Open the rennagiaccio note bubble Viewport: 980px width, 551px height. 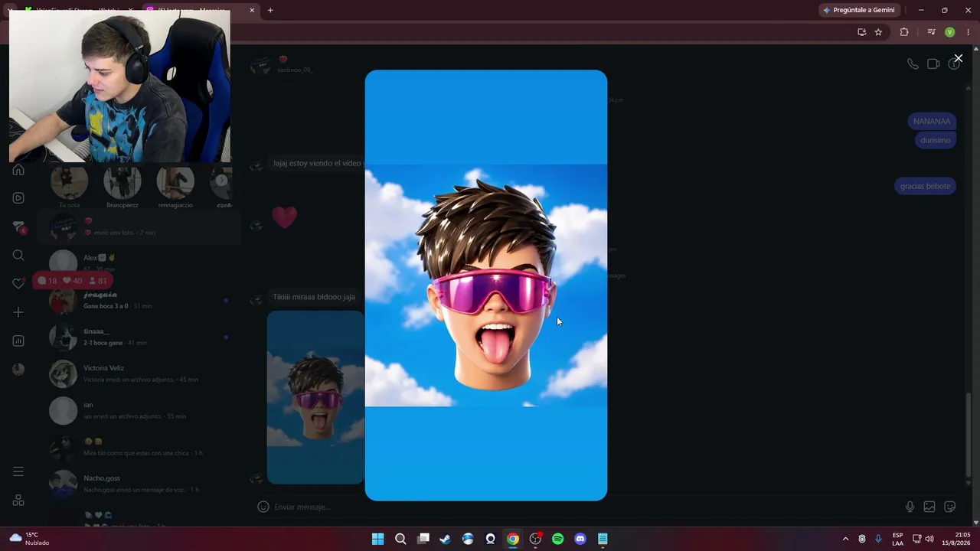[x=175, y=184]
